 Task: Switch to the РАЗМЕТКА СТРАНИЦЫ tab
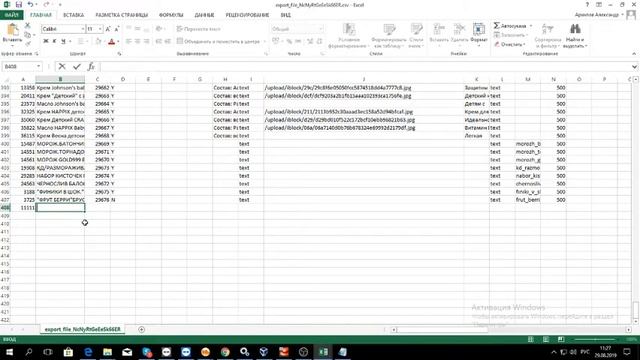coord(122,15)
